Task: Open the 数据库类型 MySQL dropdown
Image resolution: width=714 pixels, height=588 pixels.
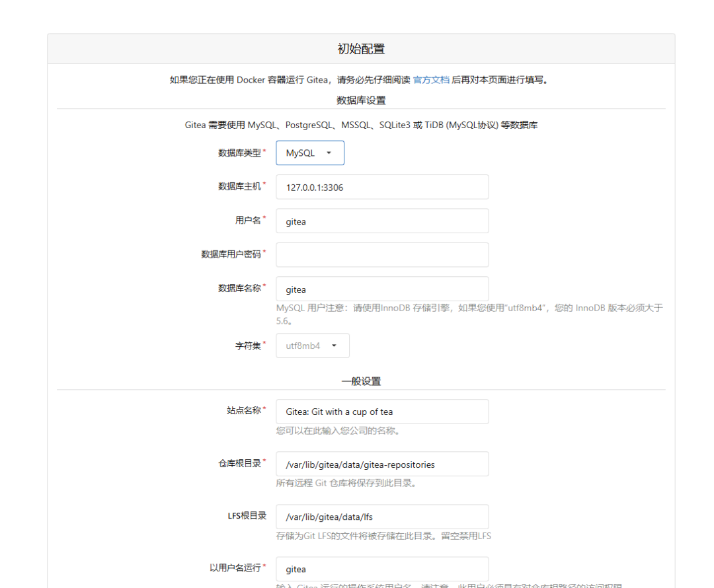Action: (309, 153)
